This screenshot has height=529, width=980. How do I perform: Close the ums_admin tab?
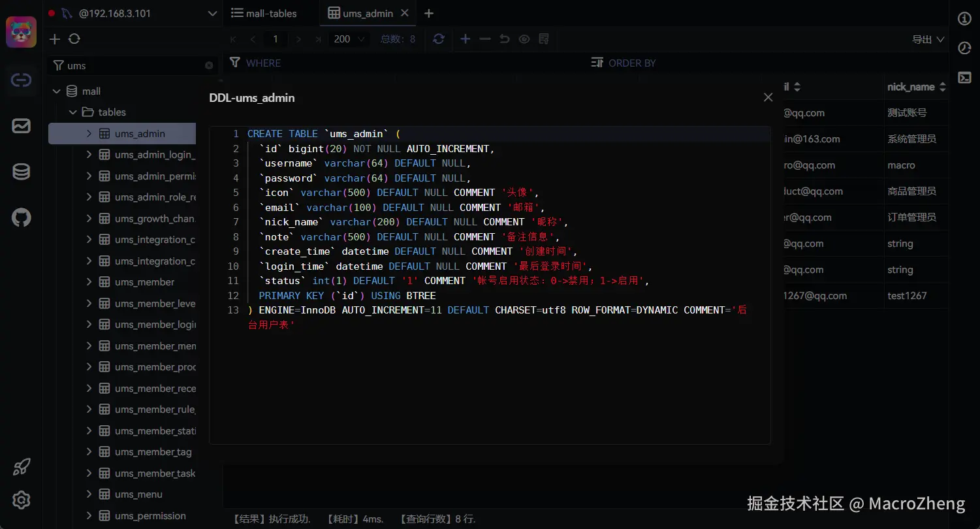click(x=405, y=13)
